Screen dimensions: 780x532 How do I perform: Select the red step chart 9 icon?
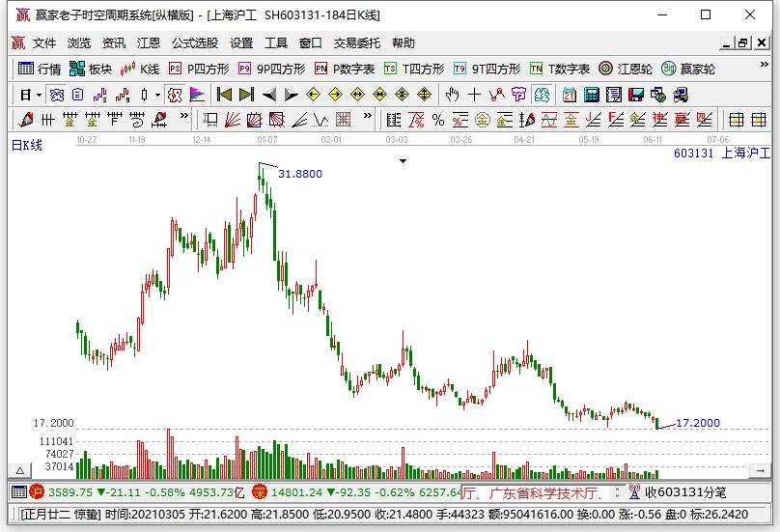tap(123, 95)
